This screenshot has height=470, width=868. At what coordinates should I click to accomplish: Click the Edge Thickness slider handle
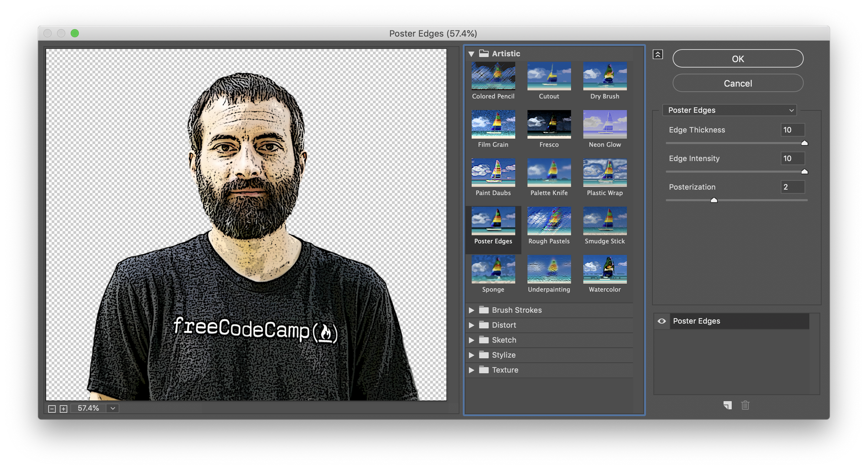(x=804, y=143)
